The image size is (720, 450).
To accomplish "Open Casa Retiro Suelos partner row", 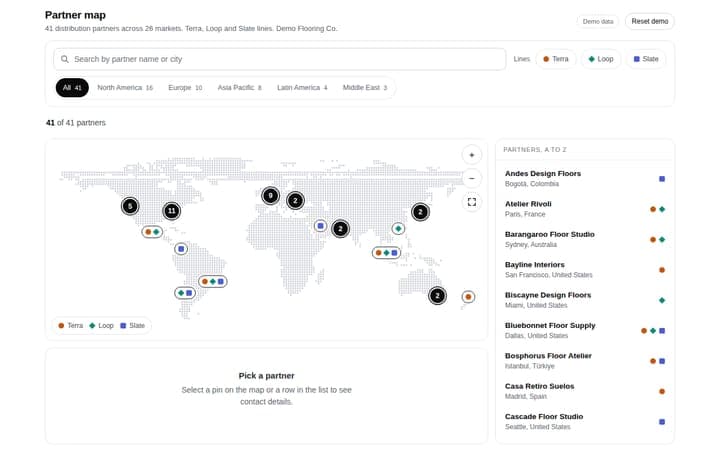I will pos(585,391).
